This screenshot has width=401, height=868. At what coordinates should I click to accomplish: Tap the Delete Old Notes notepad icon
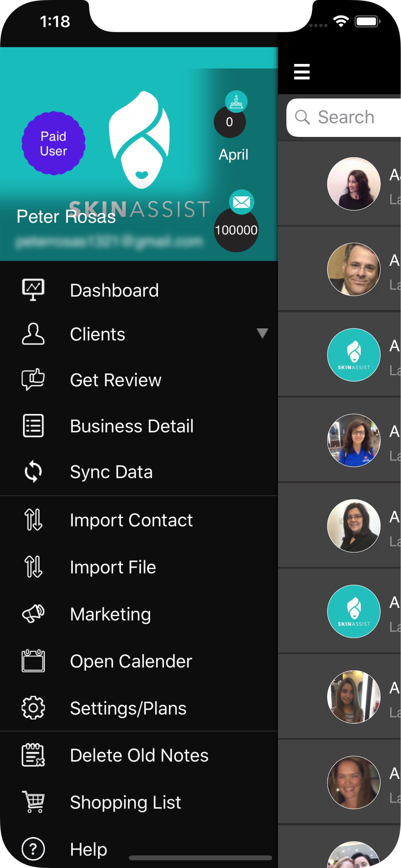[x=33, y=755]
